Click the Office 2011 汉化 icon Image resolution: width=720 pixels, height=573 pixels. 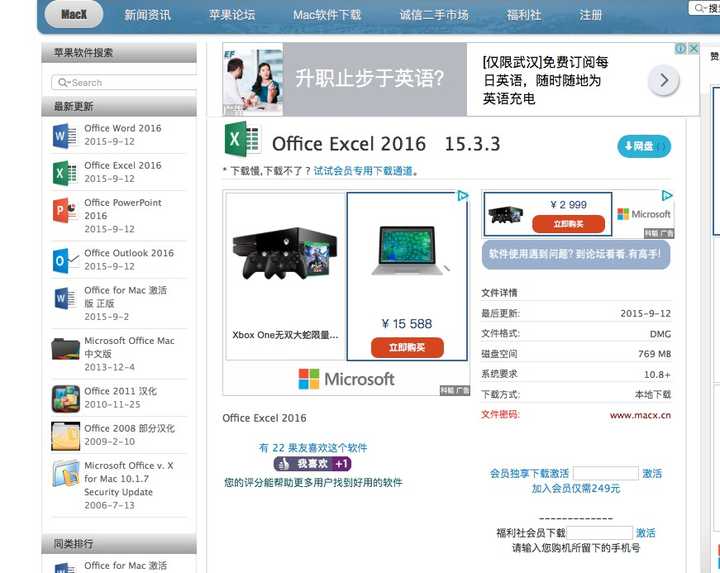point(66,399)
